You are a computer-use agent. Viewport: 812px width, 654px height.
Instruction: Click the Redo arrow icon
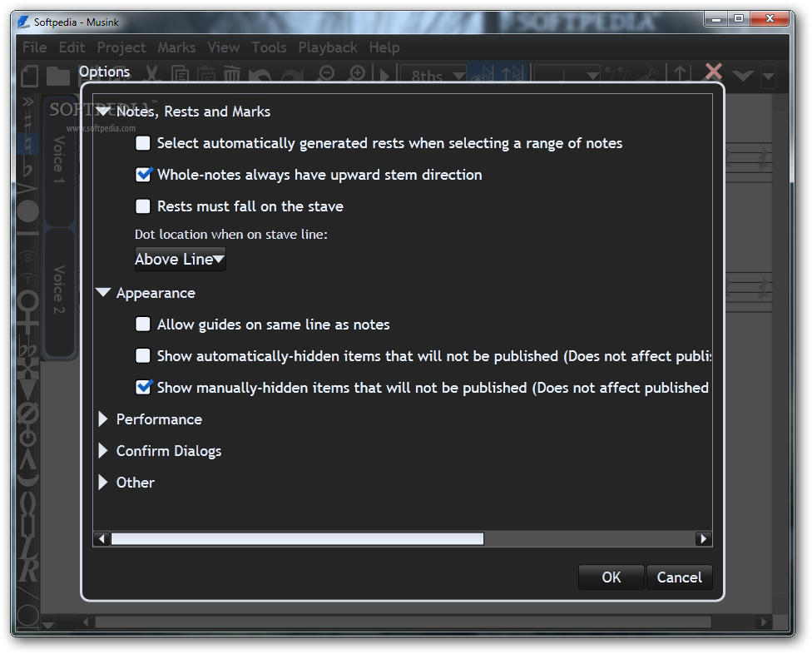pyautogui.click(x=293, y=76)
